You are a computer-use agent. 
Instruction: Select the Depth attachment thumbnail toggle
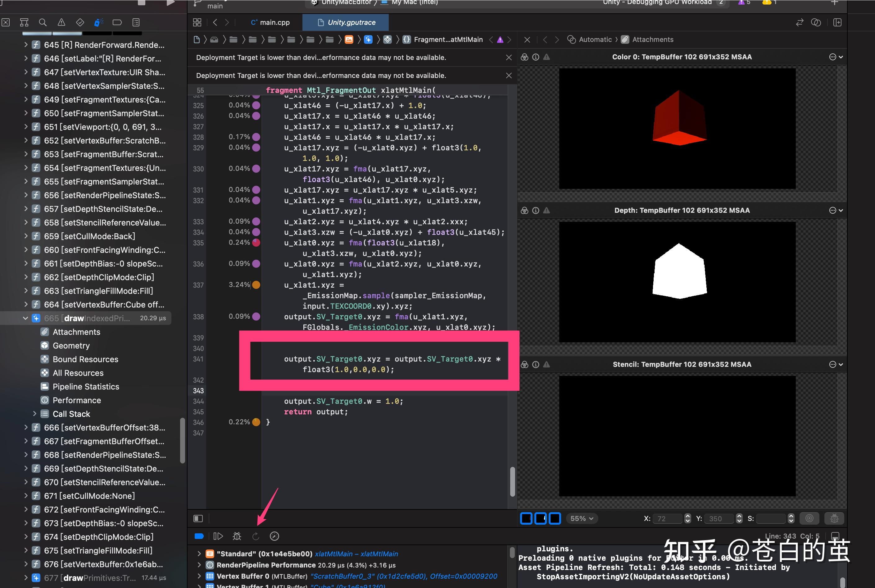(x=541, y=518)
